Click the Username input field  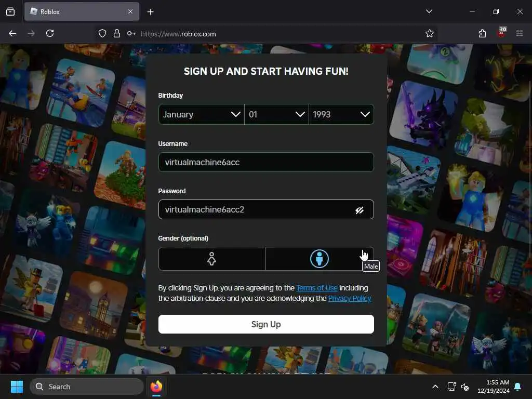point(266,162)
